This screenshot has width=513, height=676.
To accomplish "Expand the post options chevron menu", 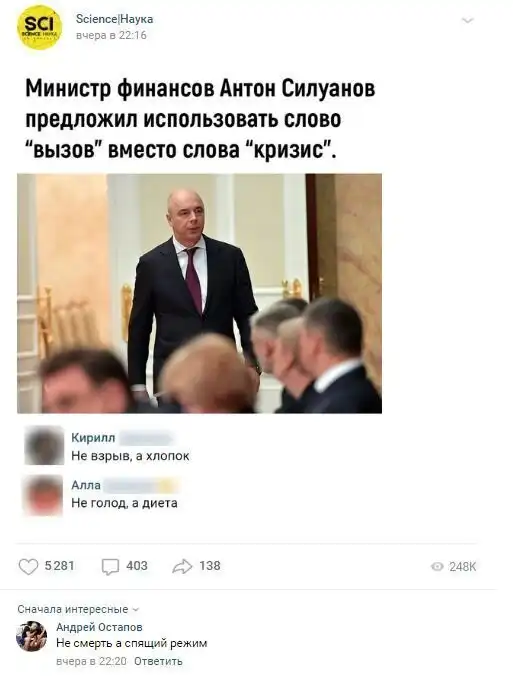I will [x=467, y=20].
